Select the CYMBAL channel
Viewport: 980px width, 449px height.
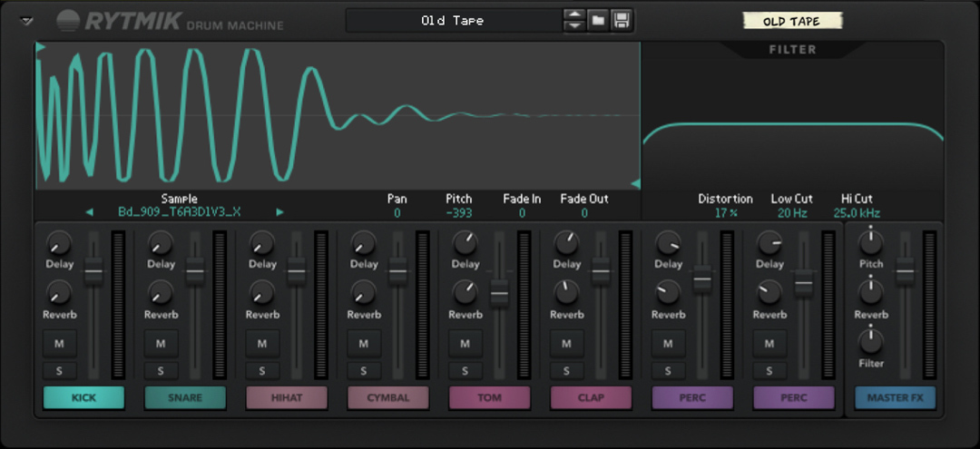coord(388,398)
